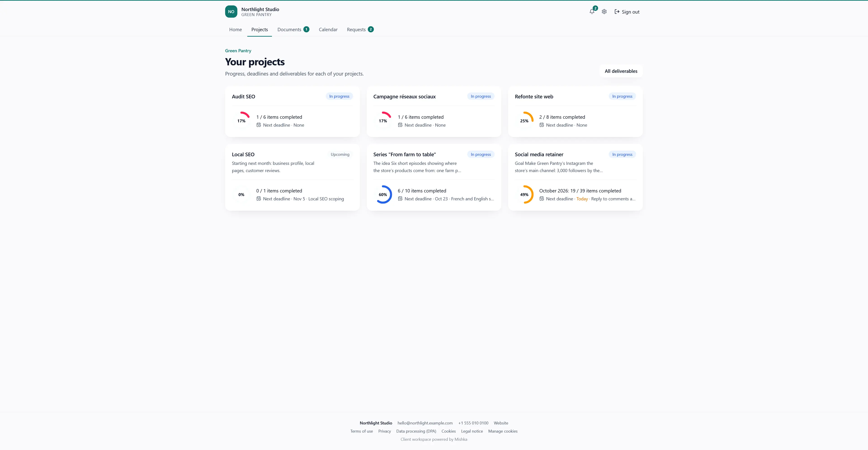
Task: Open the notifications bell icon
Action: (x=592, y=12)
